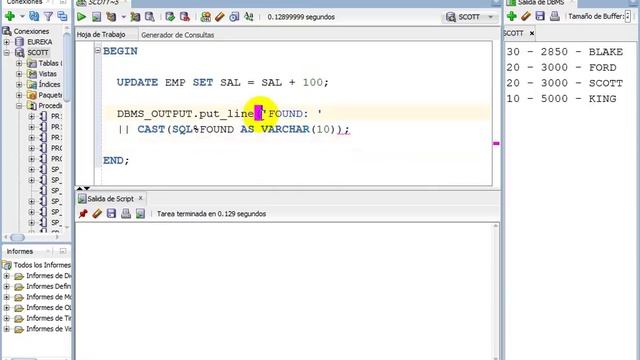Click the Commit icon with green check
The height and width of the screenshot is (360, 640).
[x=170, y=17]
